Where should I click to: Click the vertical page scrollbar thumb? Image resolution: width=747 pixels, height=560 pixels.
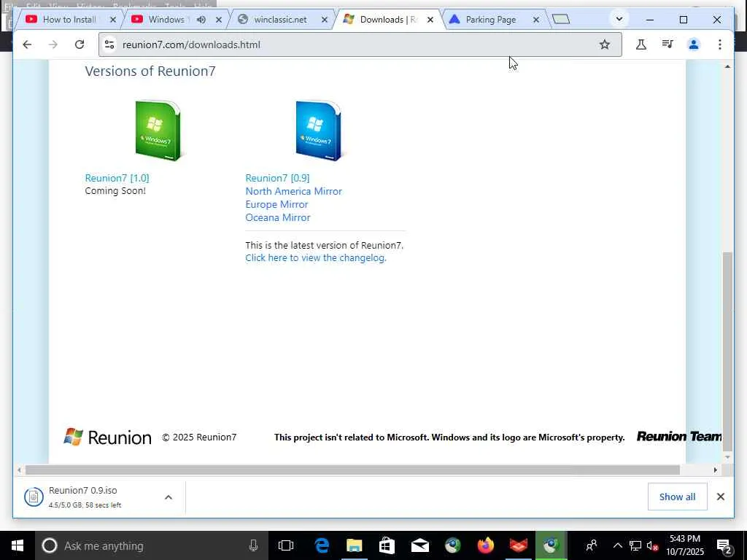point(727,351)
